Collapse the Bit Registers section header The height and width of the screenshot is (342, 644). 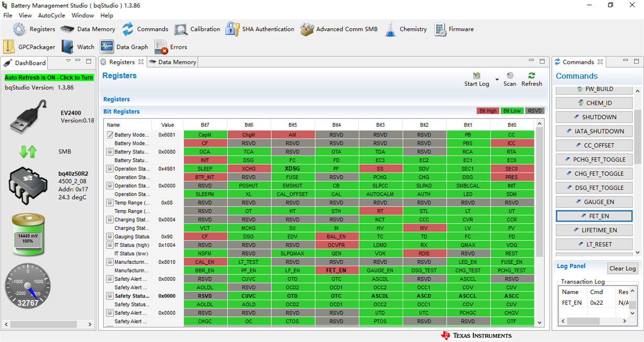pyautogui.click(x=121, y=112)
